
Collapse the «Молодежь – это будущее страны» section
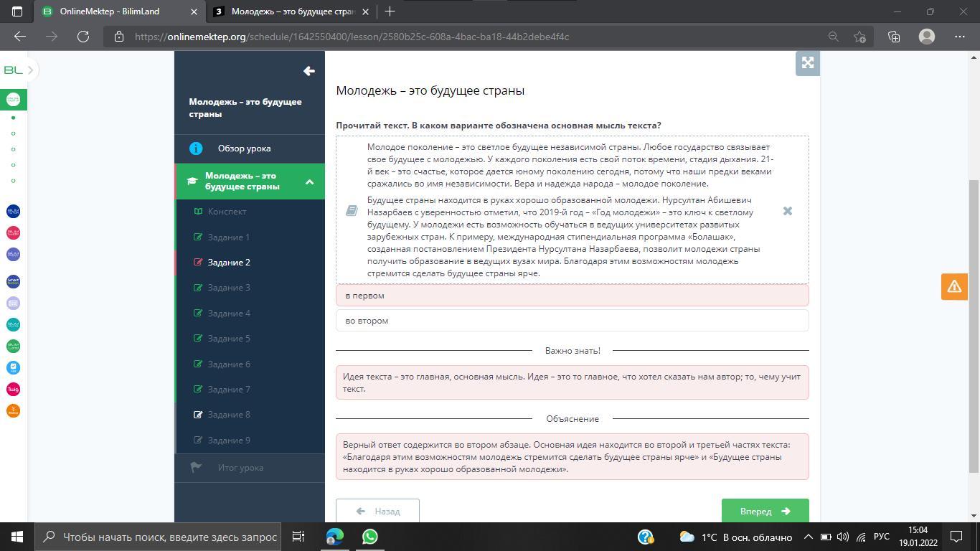click(x=309, y=182)
